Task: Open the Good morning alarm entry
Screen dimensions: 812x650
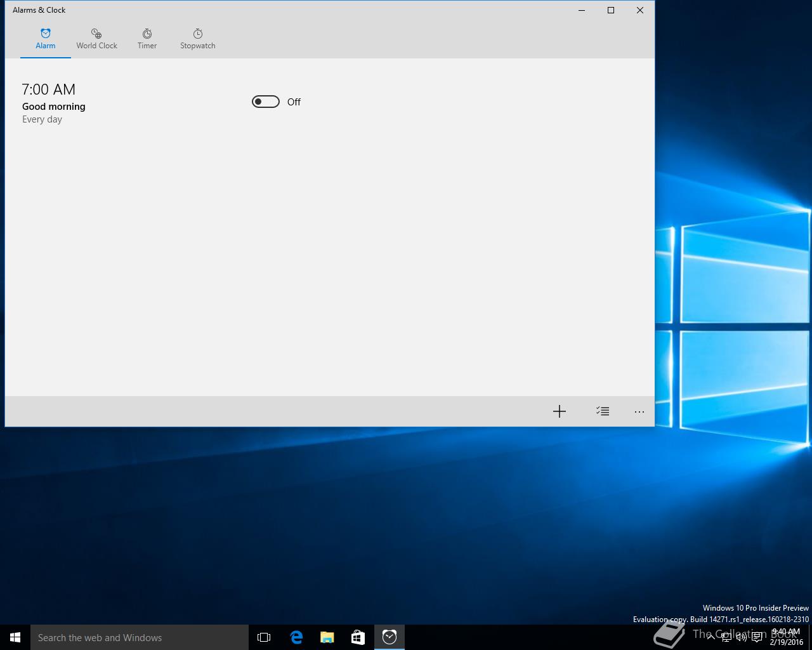Action: pos(54,106)
